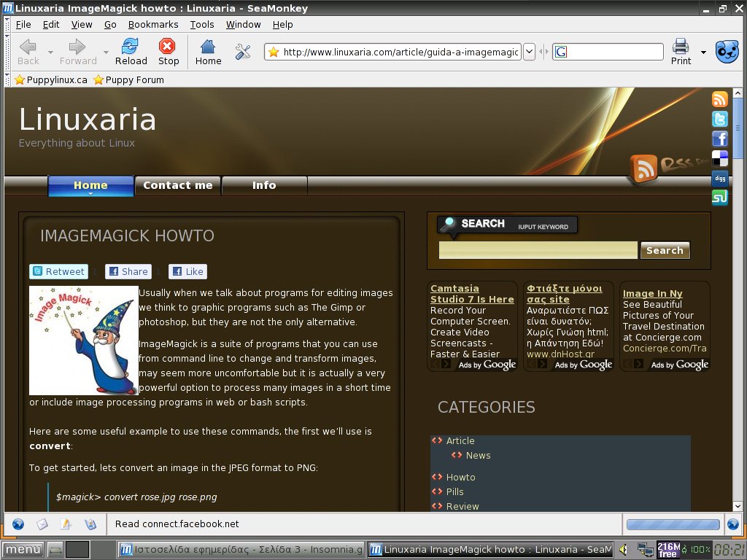
Task: Open the Howto category
Action: [x=460, y=477]
